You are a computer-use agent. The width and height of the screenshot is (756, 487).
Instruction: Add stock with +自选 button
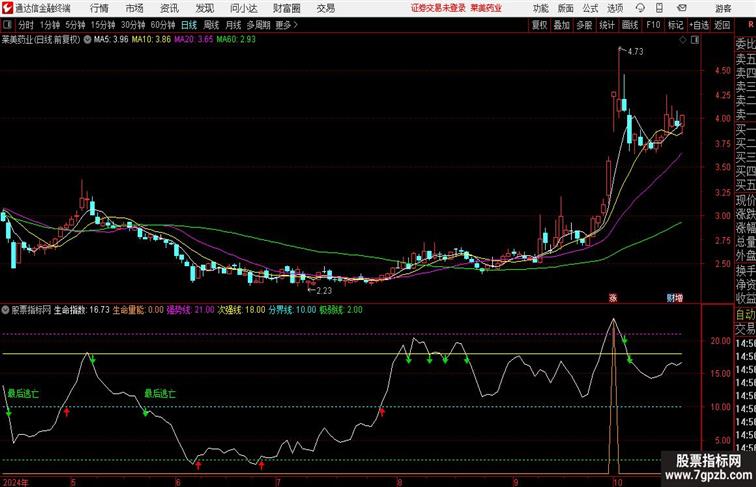(x=699, y=25)
